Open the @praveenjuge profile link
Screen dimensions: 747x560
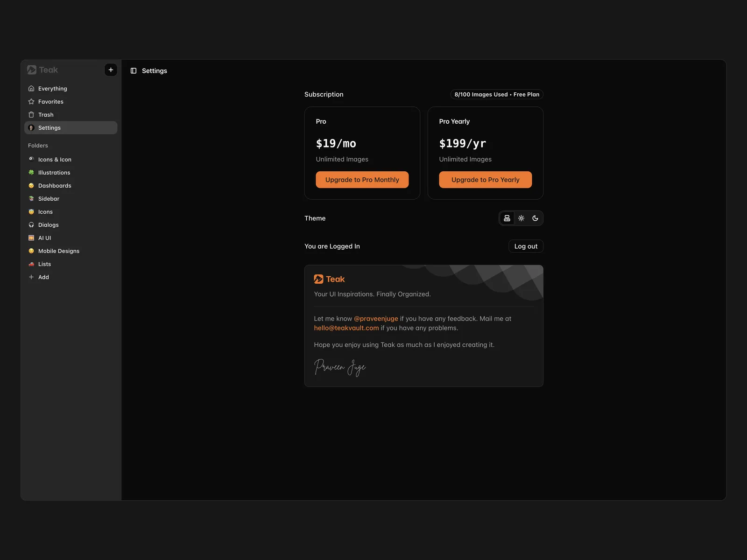click(x=376, y=319)
